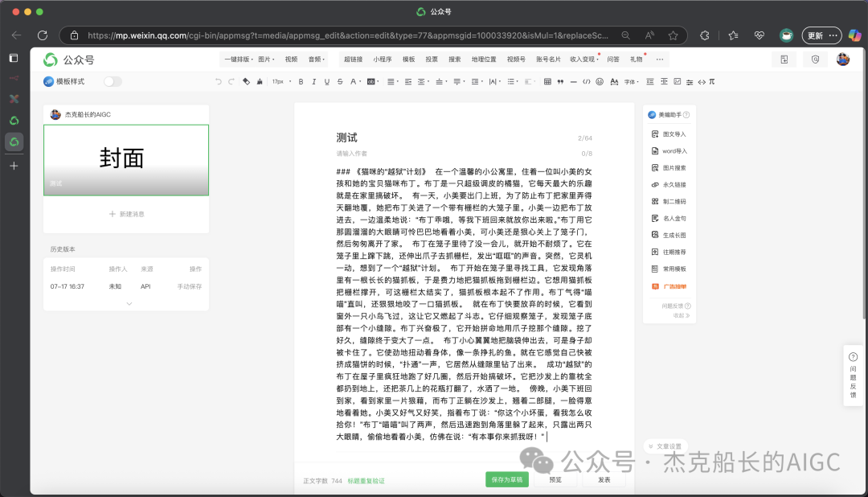The height and width of the screenshot is (497, 868).
Task: Click the green 保存为草稿 button
Action: click(507, 479)
